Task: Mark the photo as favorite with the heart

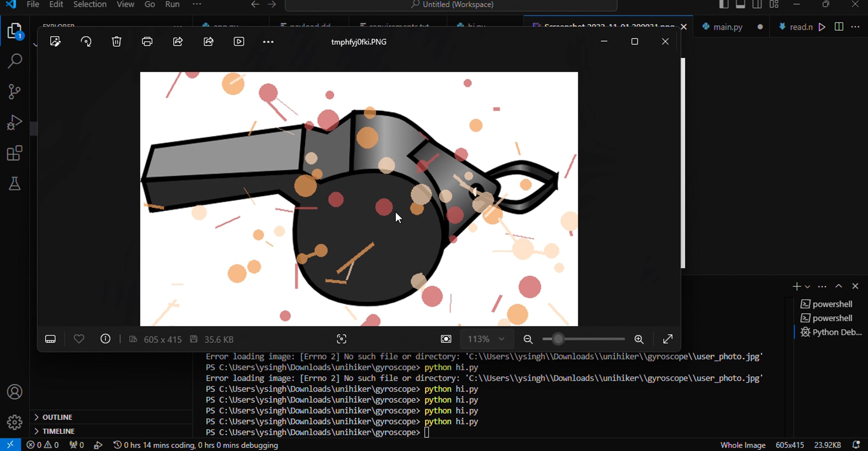Action: tap(79, 339)
